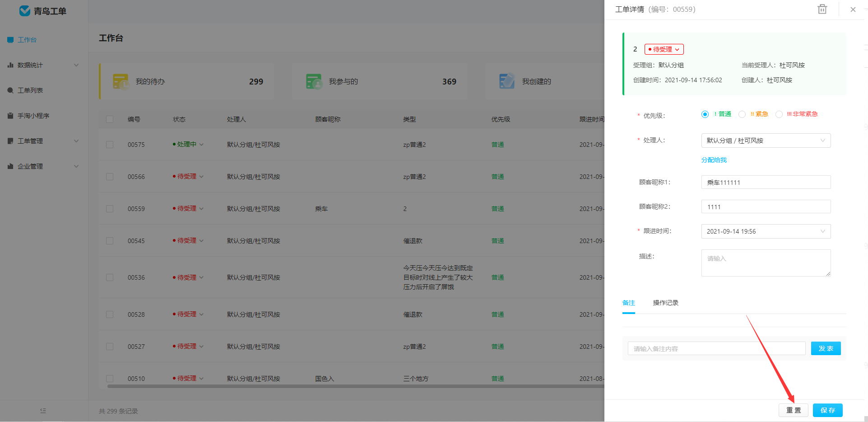The image size is (868, 422).
Task: Collapse the sidebar using the bottom icon
Action: click(43, 411)
